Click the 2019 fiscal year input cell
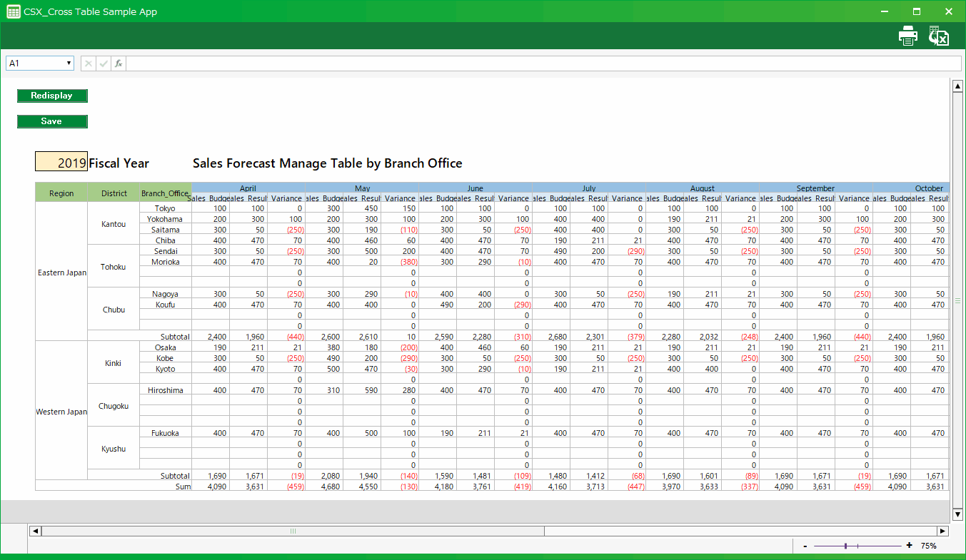The image size is (966, 560). [x=61, y=163]
